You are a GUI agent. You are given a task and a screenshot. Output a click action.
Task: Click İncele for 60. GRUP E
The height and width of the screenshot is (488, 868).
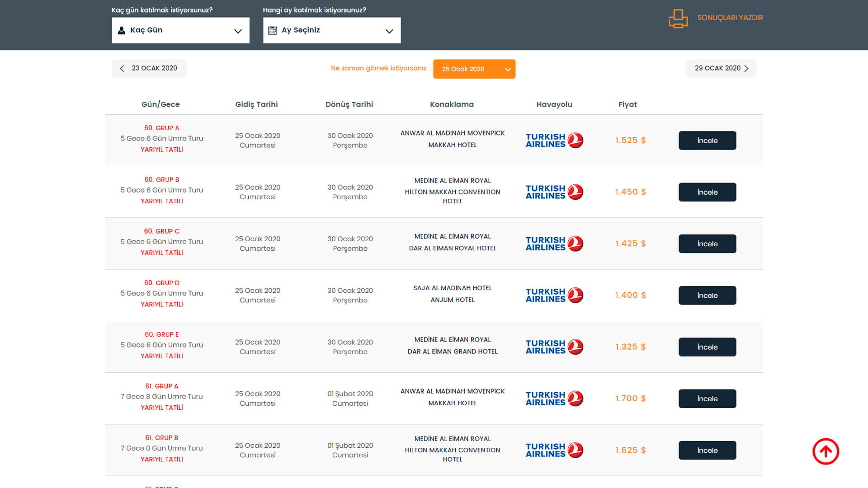point(707,347)
